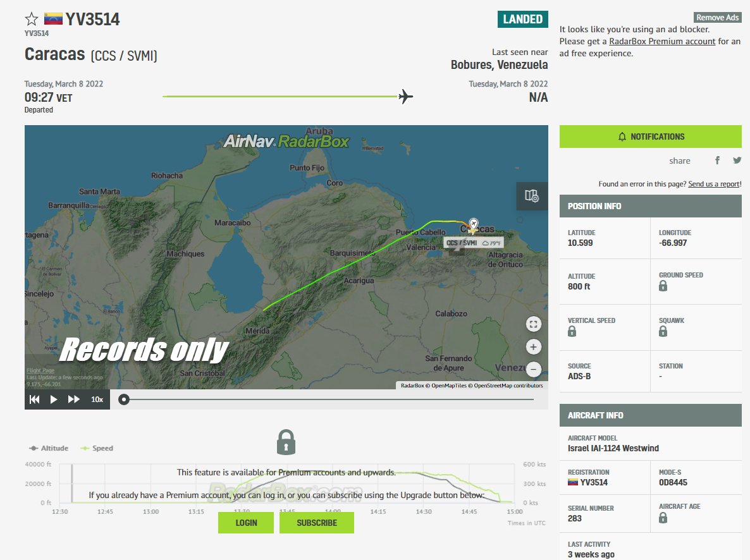Toggle fullscreen map view
This screenshot has width=750, height=560.
[533, 324]
